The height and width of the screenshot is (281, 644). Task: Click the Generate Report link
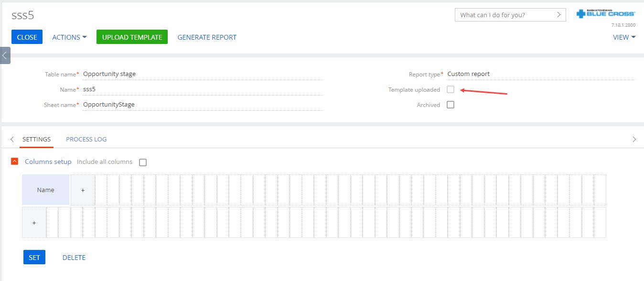(x=207, y=37)
